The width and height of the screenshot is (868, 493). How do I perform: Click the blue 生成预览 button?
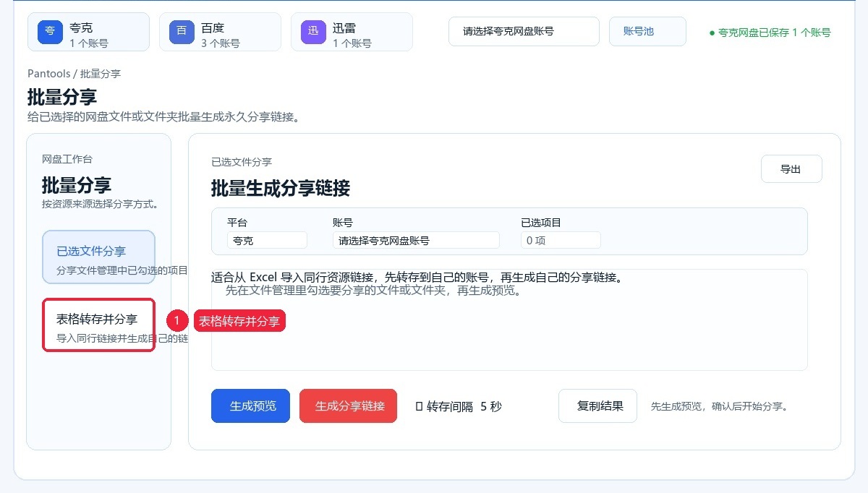(250, 406)
